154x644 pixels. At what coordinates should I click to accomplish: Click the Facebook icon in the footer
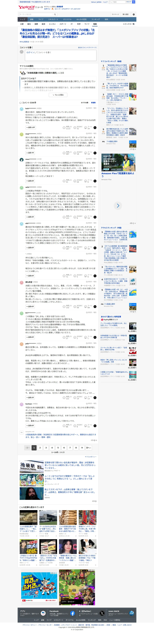[x=72, y=613]
